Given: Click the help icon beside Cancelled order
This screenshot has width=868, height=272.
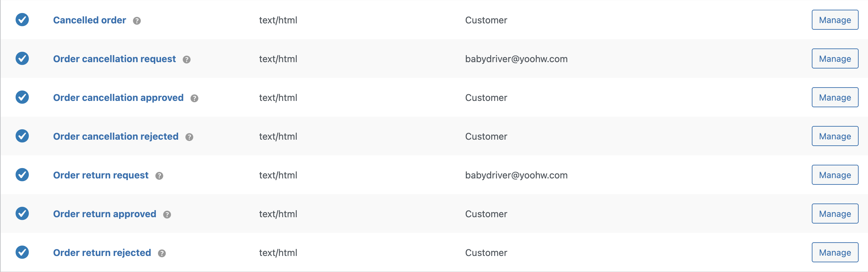Looking at the screenshot, I should click(x=137, y=21).
